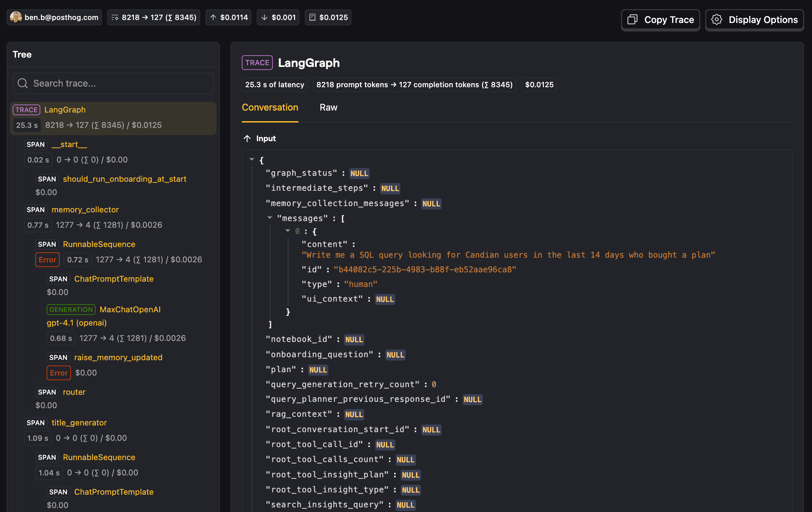Viewport: 812px width, 512px height.
Task: Click the up-arrow icon beside Input
Action: click(x=247, y=138)
